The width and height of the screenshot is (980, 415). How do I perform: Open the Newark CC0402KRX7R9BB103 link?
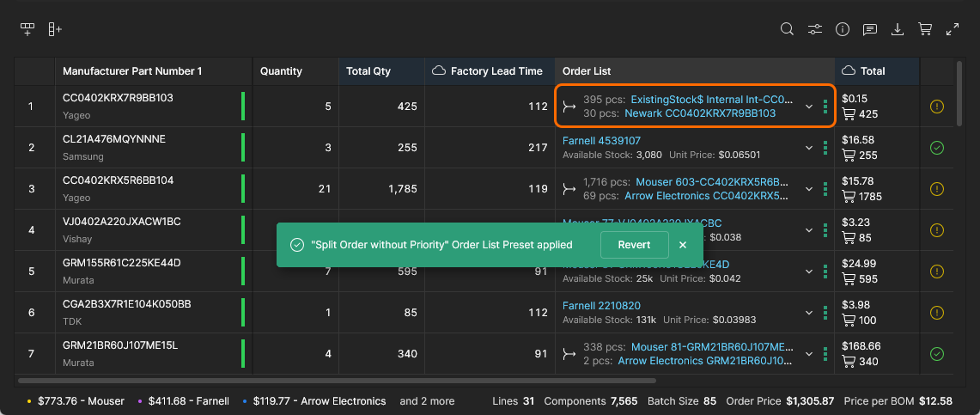point(699,113)
